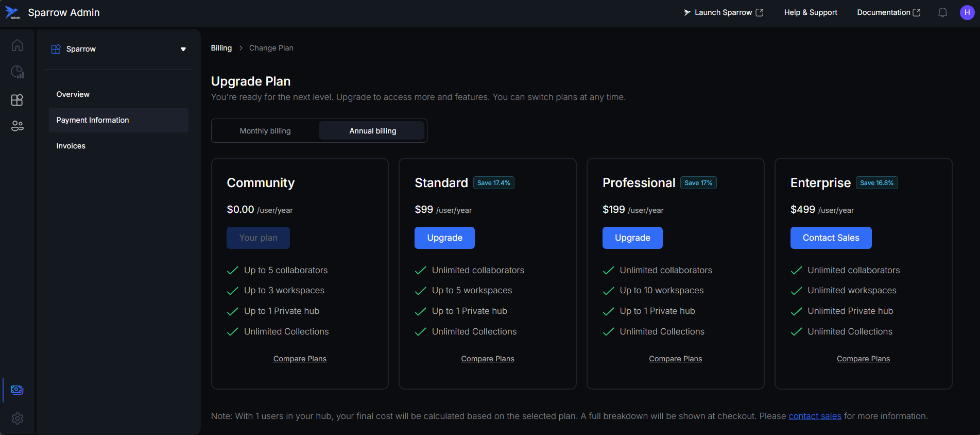Click the Billing breadcrumb

pyautogui.click(x=221, y=48)
